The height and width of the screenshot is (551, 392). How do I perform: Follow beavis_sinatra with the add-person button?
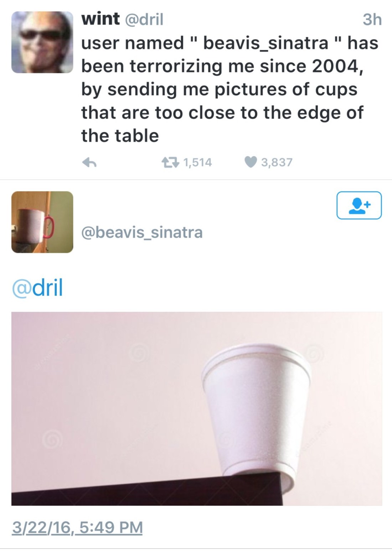(359, 205)
